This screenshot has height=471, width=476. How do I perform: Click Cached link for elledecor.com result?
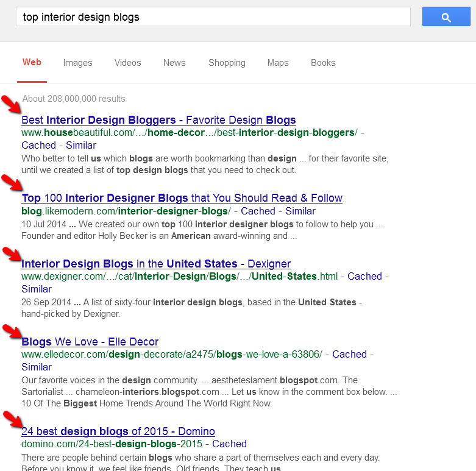[x=349, y=354]
